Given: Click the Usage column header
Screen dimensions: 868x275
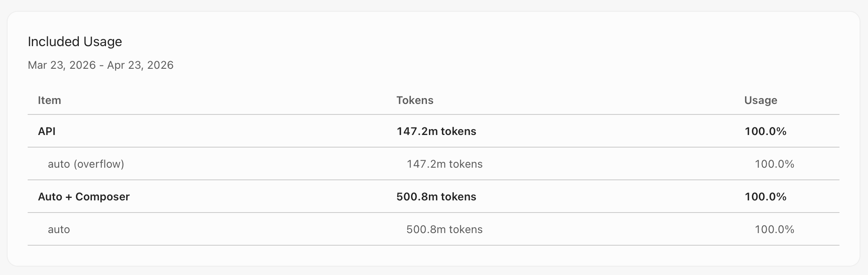Looking at the screenshot, I should pos(761,100).
